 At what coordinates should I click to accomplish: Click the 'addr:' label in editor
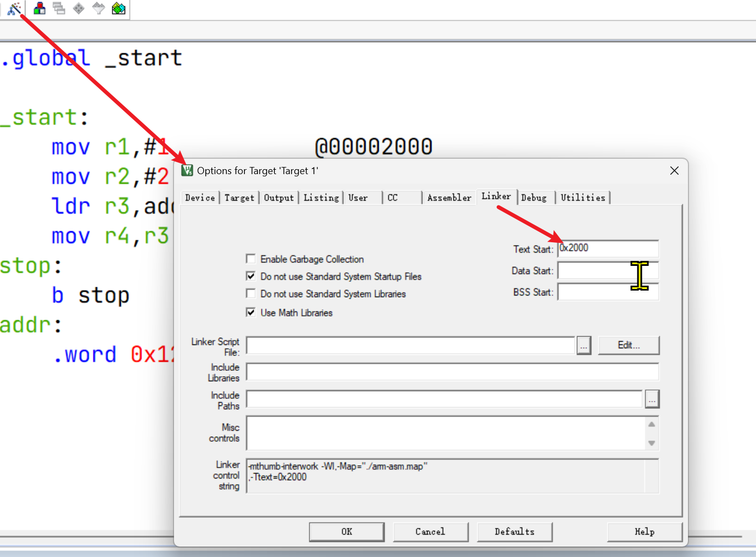click(31, 325)
